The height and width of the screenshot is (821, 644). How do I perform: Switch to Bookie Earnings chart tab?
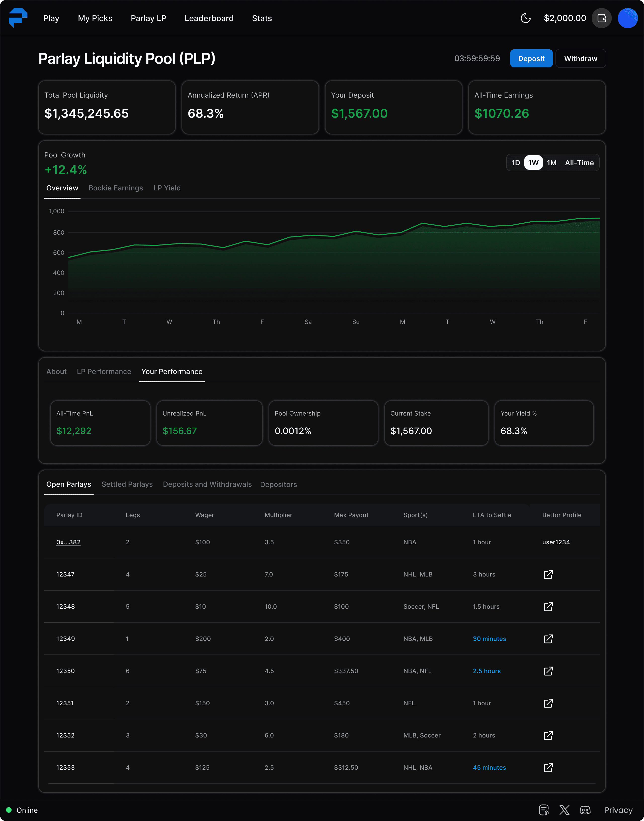[115, 188]
